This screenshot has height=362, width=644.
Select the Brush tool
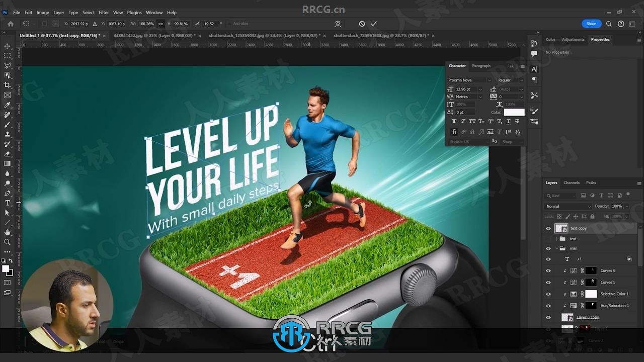pos(8,124)
